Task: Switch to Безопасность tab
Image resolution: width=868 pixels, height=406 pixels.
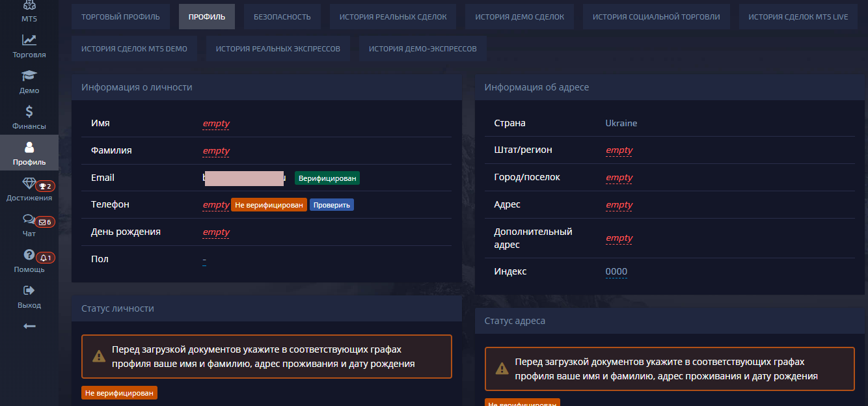Action: [x=282, y=17]
